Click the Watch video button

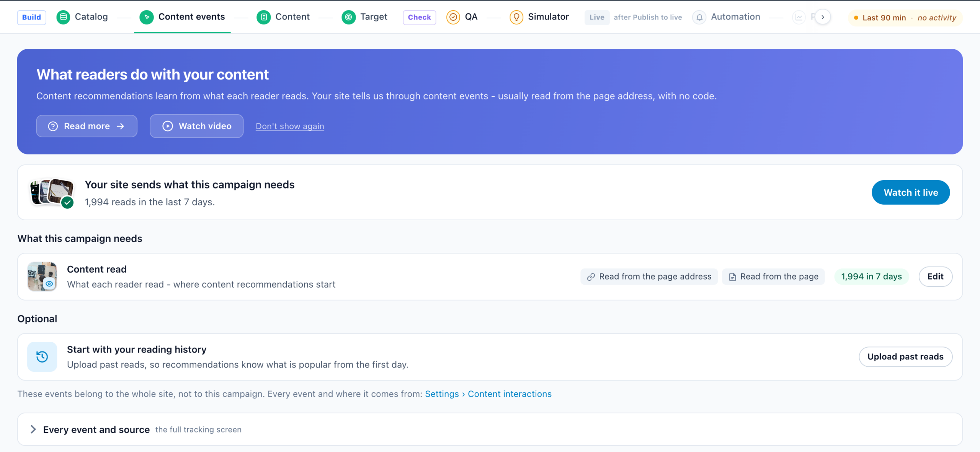tap(197, 126)
